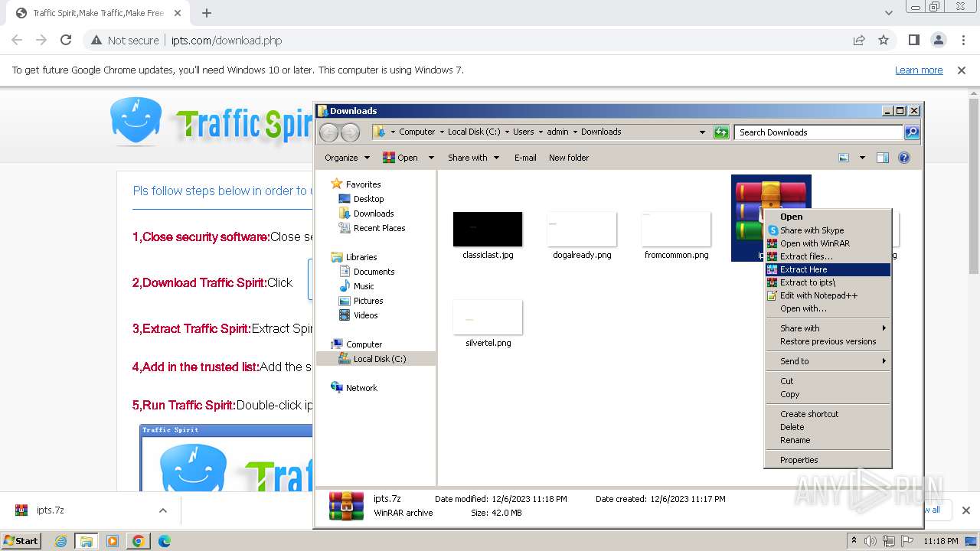980x551 pixels.
Task: Choose Extract to ipts\ option
Action: tap(828, 282)
